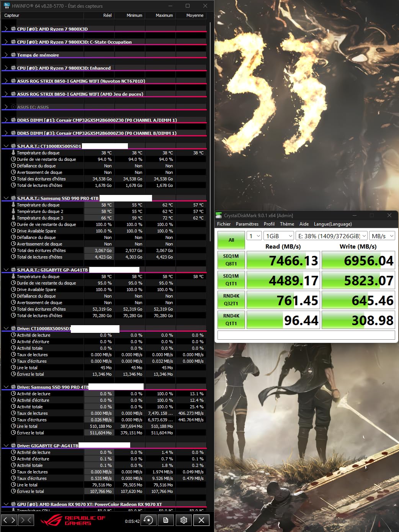399x532 pixels.
Task: Open the drive selection dropdown showing E: 38%
Action: point(332,236)
